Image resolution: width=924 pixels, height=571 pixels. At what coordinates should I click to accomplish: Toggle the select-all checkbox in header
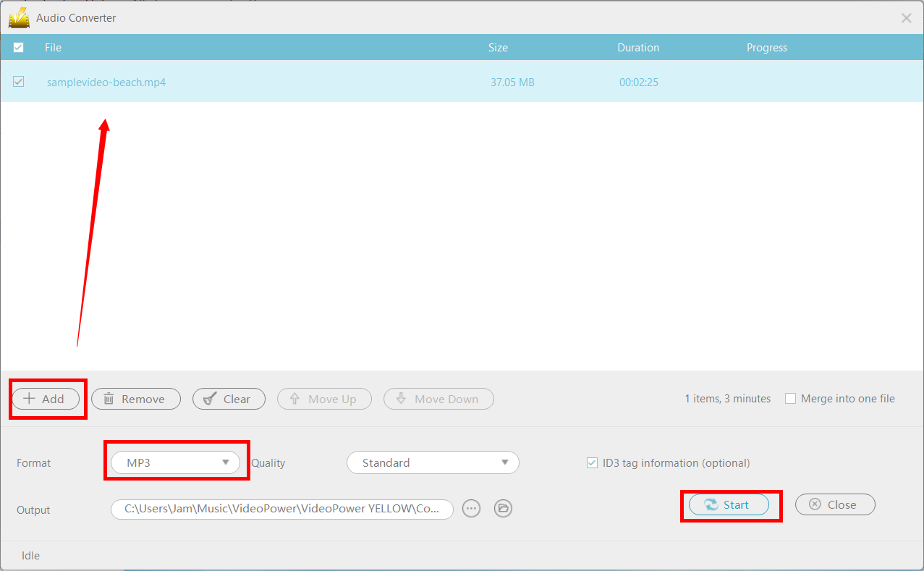(19, 48)
